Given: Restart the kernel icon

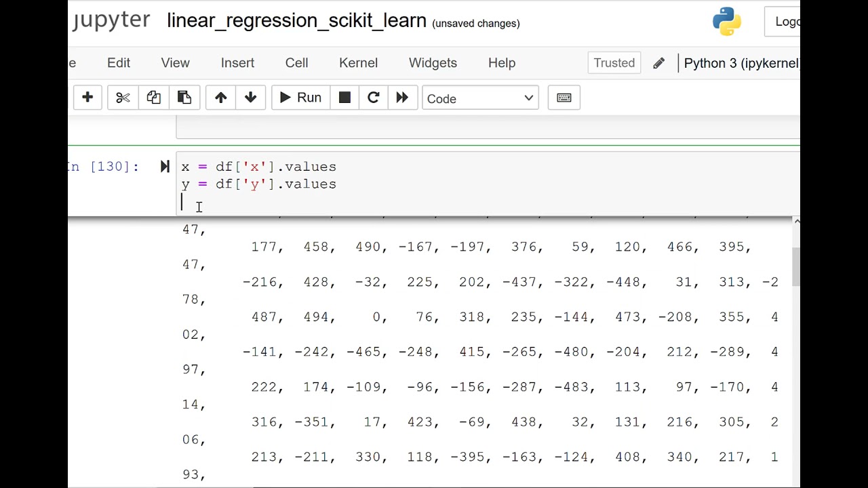Looking at the screenshot, I should coord(373,98).
